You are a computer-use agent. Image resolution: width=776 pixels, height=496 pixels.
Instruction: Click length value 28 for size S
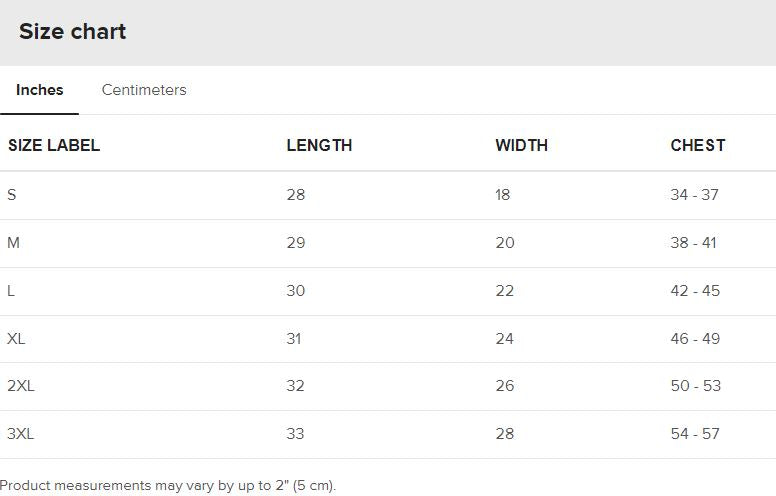[296, 195]
